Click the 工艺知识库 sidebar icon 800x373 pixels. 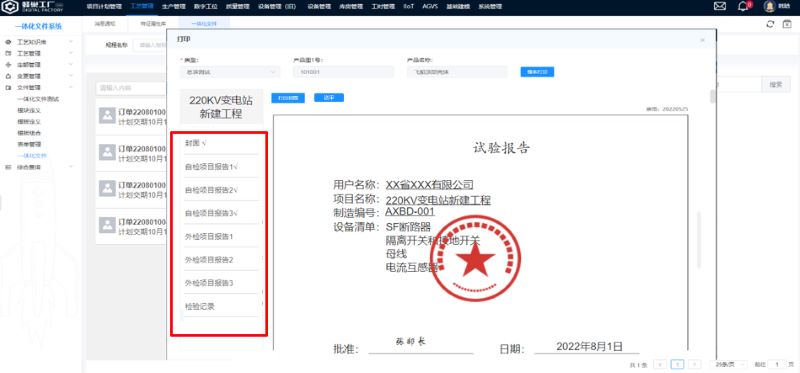tap(8, 42)
